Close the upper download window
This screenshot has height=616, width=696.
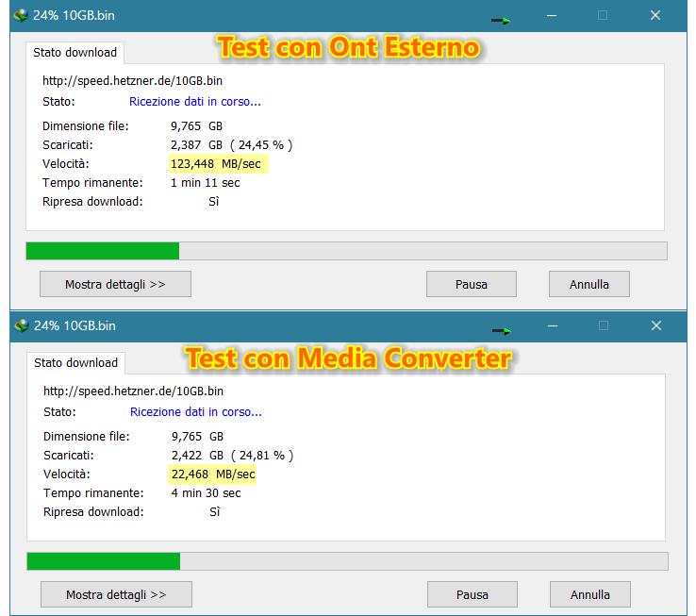point(655,15)
